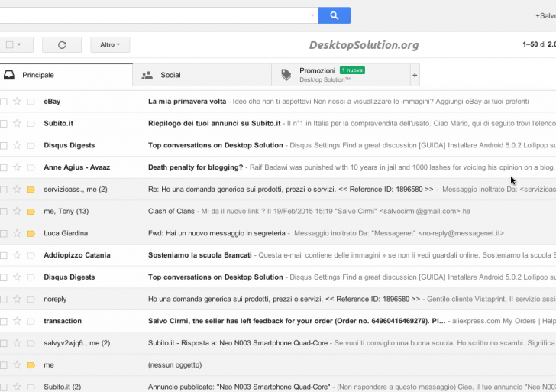Star the Subito.it Riepilogo email

(17, 123)
